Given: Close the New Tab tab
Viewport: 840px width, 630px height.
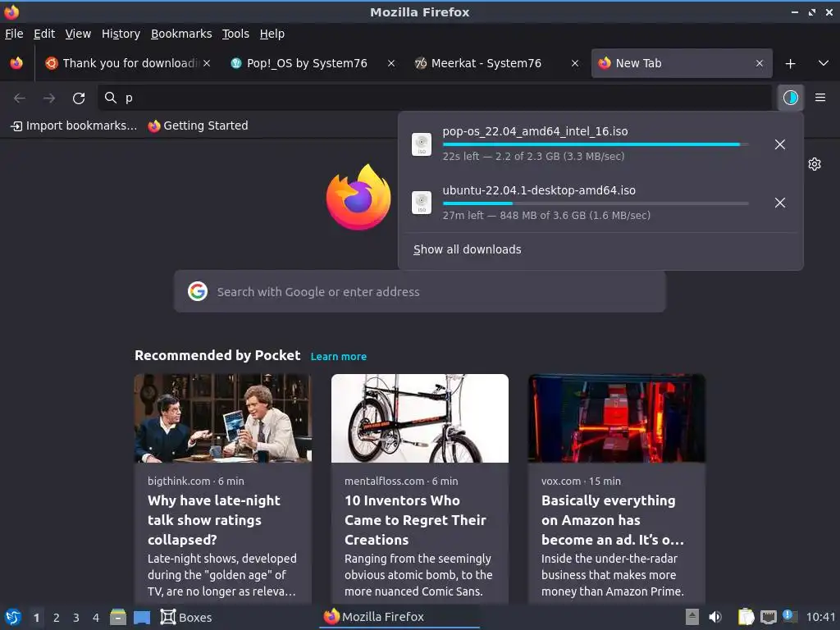Looking at the screenshot, I should click(759, 63).
